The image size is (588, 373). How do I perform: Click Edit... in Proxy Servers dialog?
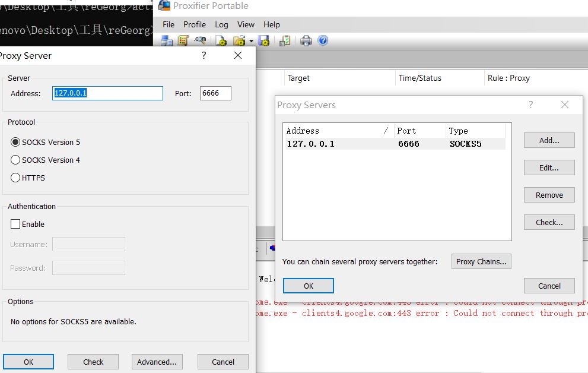(549, 167)
